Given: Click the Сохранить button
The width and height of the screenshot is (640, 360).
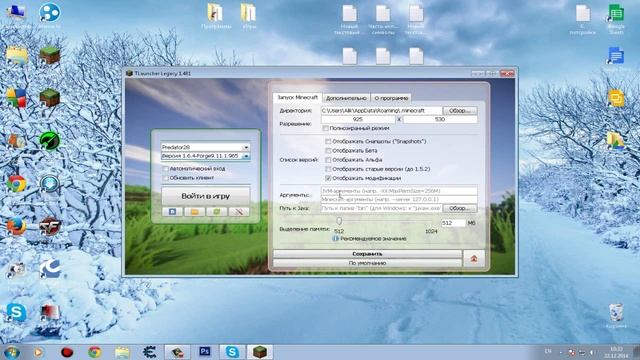Looking at the screenshot, I should (367, 254).
